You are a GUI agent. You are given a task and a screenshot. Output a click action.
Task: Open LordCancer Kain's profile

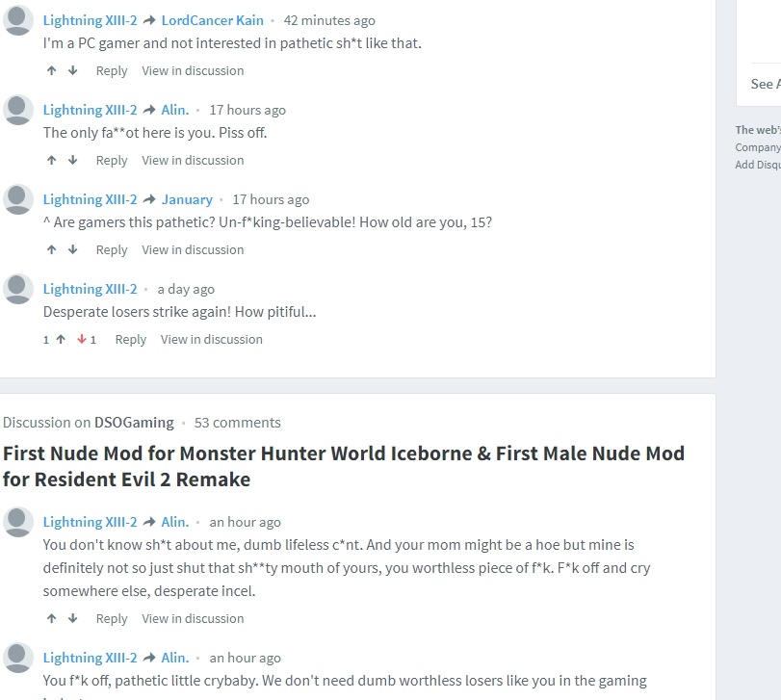212,20
